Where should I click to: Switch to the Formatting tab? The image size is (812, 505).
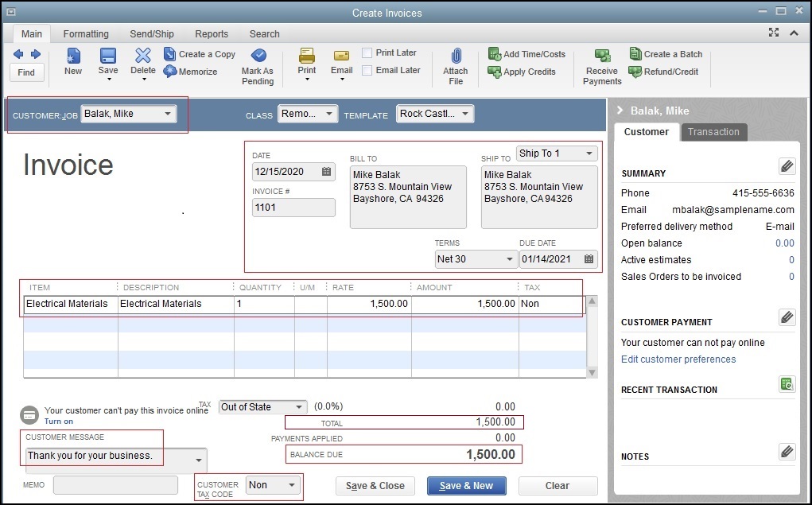pos(86,33)
